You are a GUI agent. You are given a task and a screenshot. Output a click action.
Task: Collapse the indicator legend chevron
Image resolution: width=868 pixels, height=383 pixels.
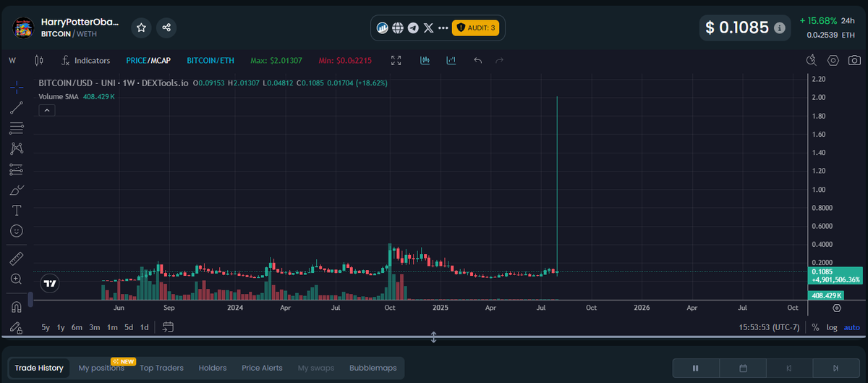click(x=46, y=111)
